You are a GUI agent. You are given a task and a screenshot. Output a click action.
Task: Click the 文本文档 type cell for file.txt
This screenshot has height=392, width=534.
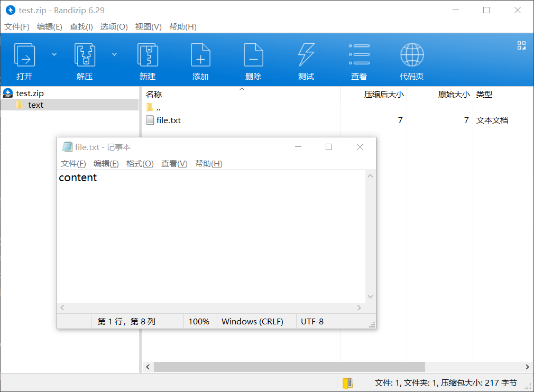pyautogui.click(x=492, y=120)
